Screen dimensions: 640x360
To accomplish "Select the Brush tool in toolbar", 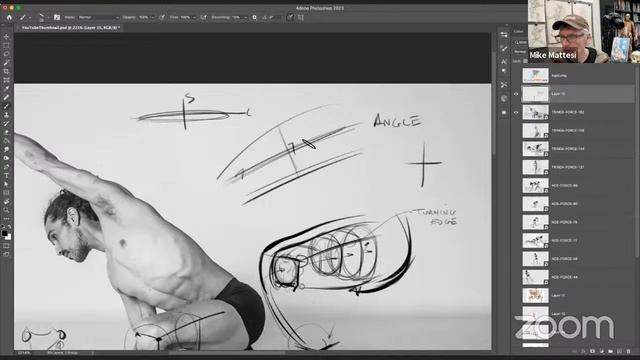I will (x=6, y=106).
